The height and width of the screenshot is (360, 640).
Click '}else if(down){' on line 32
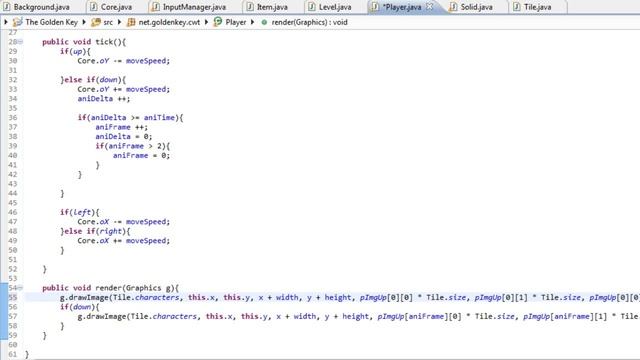pyautogui.click(x=93, y=80)
